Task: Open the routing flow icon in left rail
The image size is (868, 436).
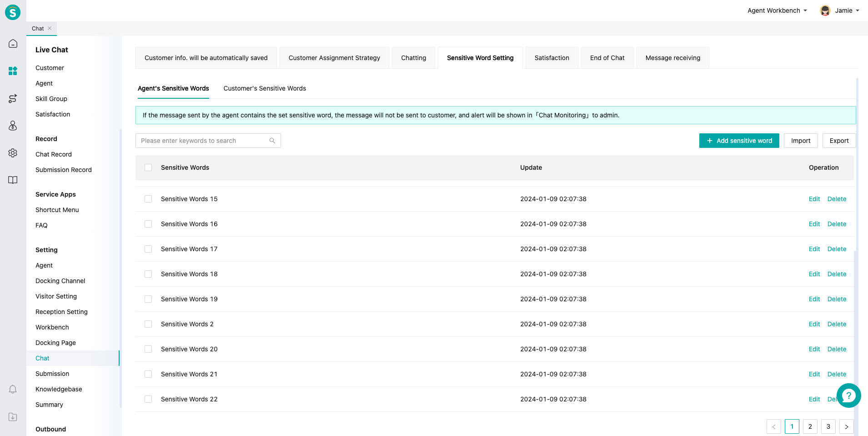Action: click(13, 98)
